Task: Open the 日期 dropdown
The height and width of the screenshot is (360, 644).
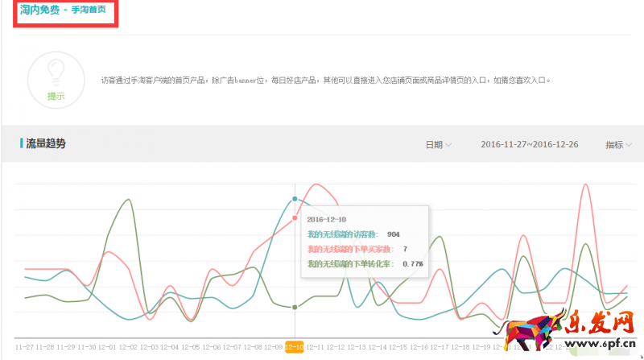Action: click(x=439, y=144)
